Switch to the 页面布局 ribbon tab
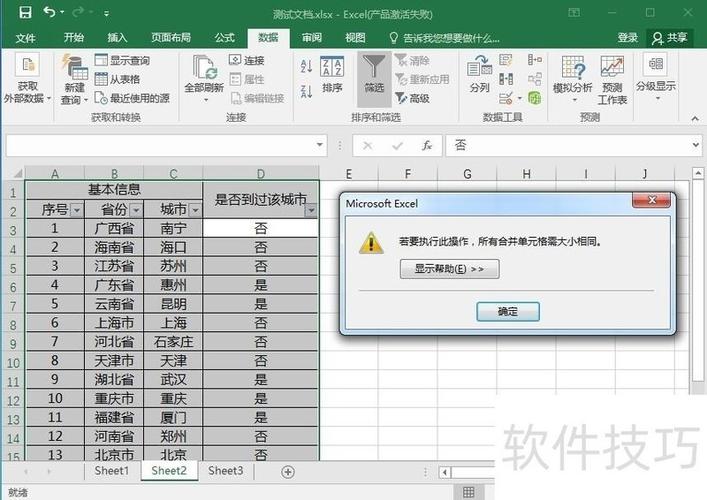 coord(171,37)
